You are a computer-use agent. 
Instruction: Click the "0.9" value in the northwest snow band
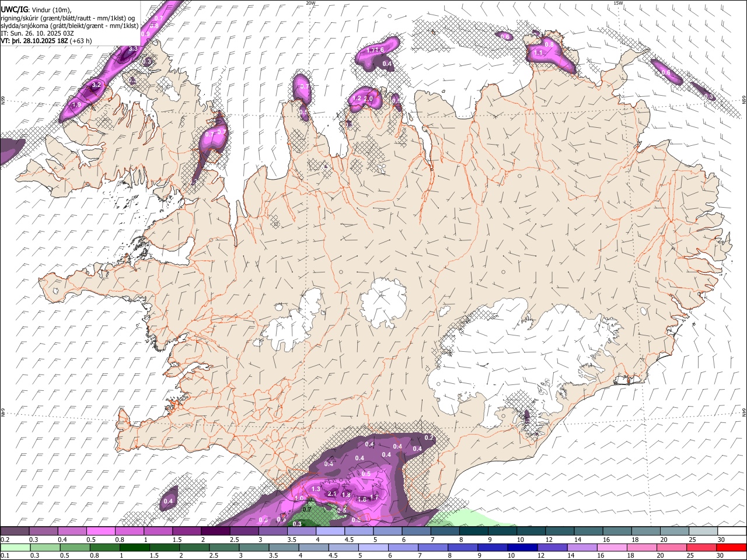pos(145,34)
